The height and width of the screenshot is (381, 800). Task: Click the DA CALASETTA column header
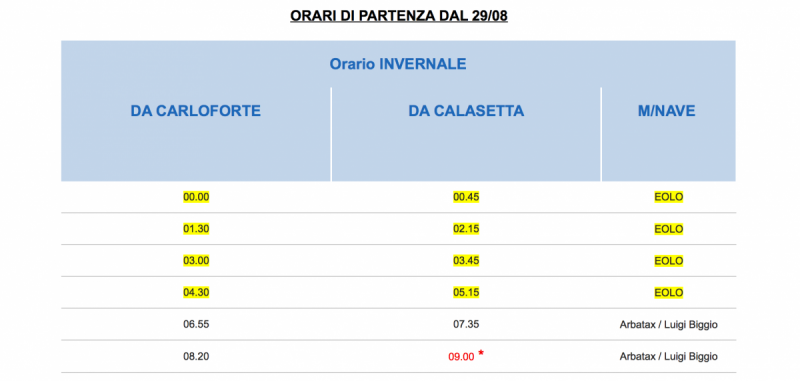click(x=466, y=111)
